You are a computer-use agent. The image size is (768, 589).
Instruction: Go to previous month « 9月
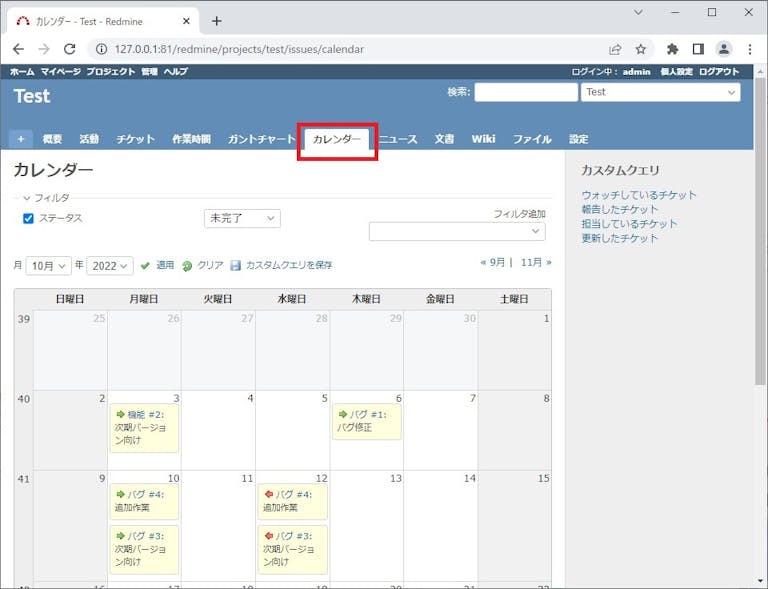pyautogui.click(x=493, y=262)
